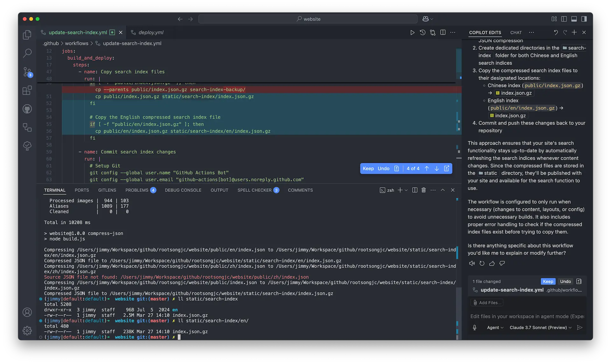Open the GitHub view in activity bar
This screenshot has height=364, width=611.
[x=27, y=109]
